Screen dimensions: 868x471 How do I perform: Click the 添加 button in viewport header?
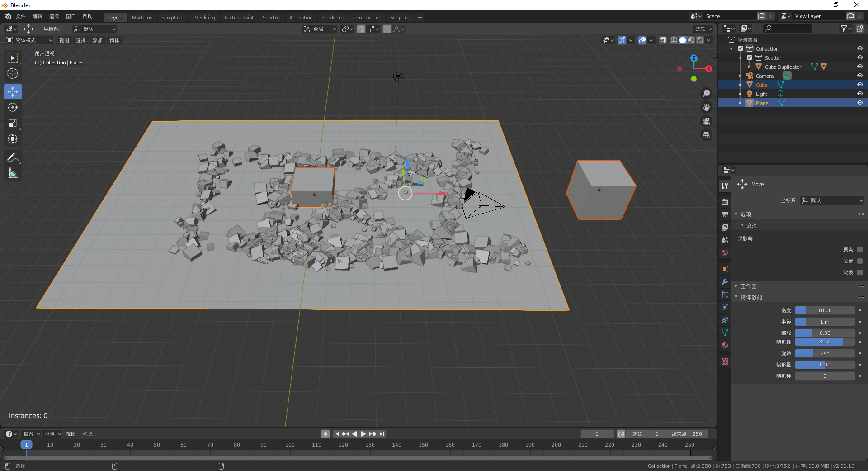pyautogui.click(x=98, y=40)
